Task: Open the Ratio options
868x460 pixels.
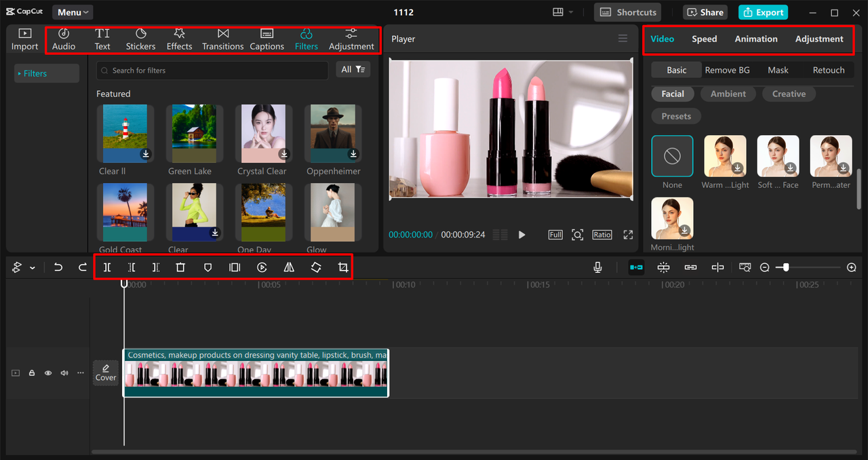Action: (602, 235)
